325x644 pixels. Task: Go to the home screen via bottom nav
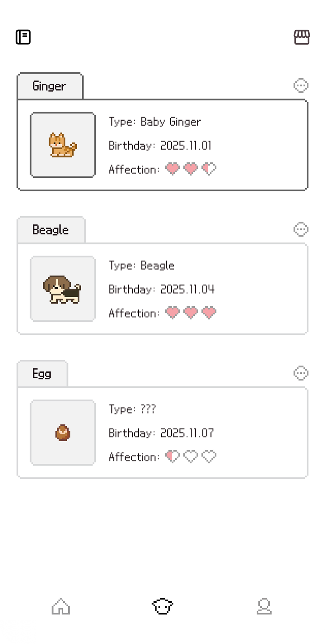click(61, 606)
